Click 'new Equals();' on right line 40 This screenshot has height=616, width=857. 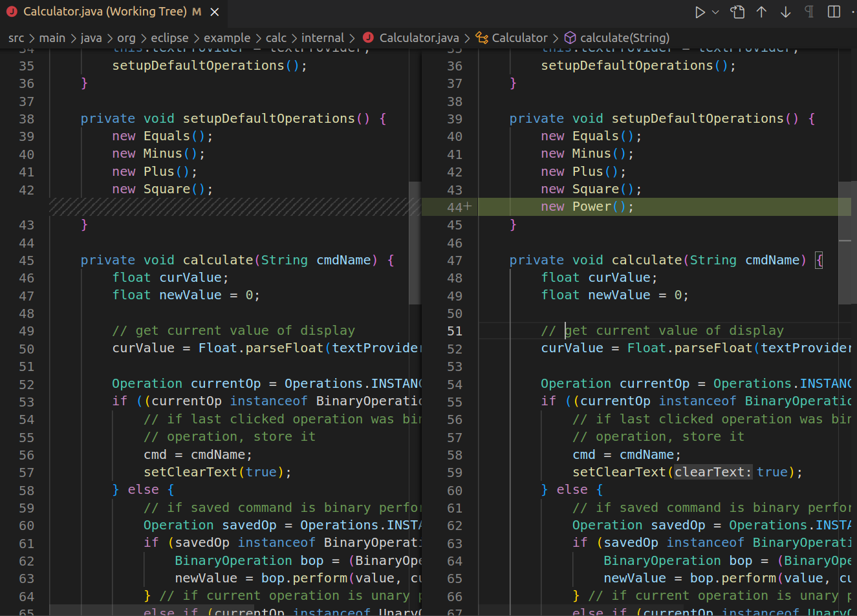(x=591, y=136)
